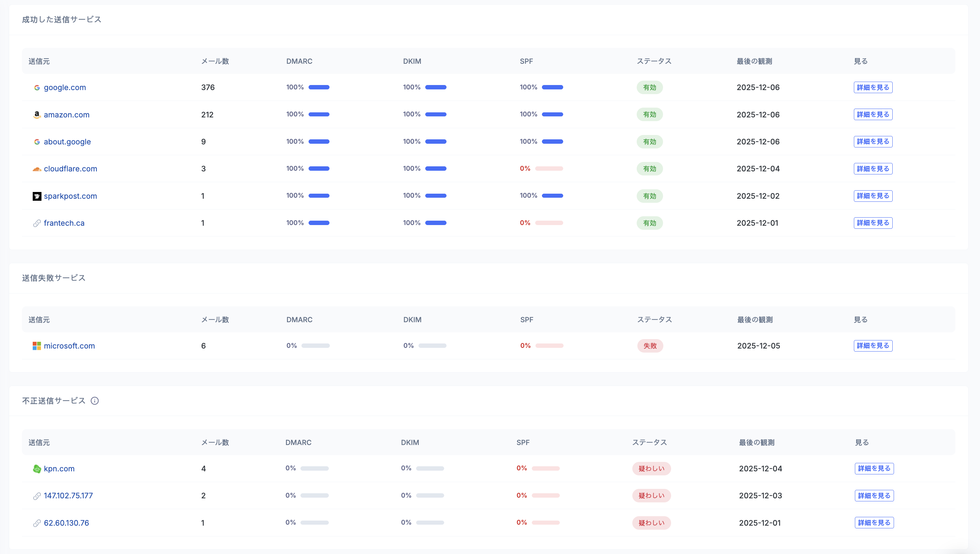Click the DMARC progress bar for google.com
980x554 pixels.
click(319, 87)
